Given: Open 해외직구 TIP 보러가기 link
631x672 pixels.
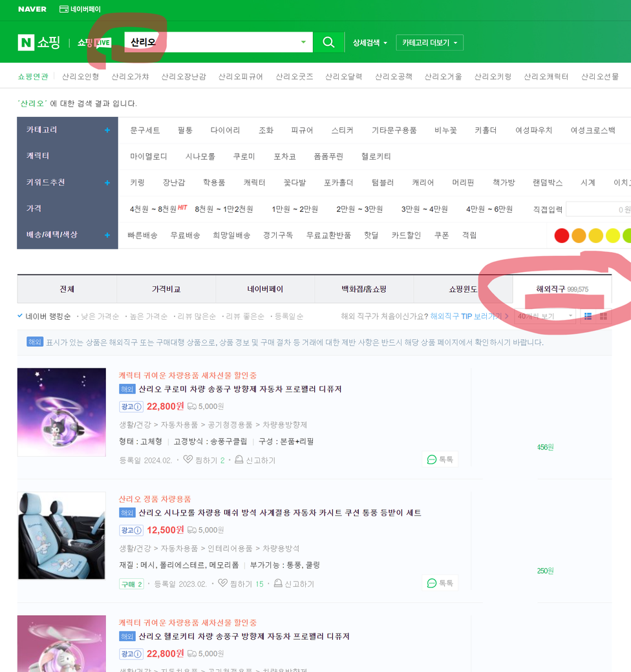Looking at the screenshot, I should [465, 317].
